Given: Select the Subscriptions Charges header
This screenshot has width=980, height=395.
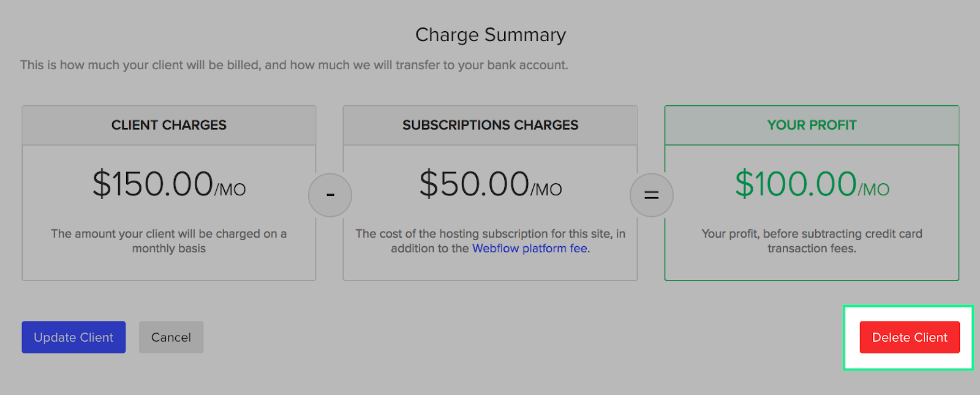Looking at the screenshot, I should (x=490, y=125).
